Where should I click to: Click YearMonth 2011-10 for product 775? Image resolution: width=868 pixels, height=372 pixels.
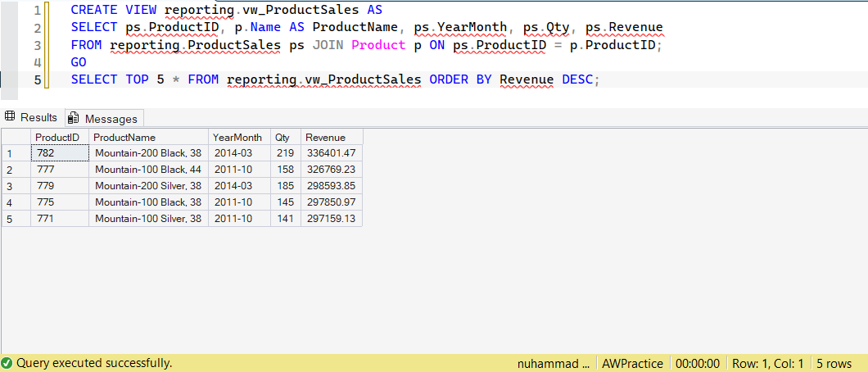point(239,202)
